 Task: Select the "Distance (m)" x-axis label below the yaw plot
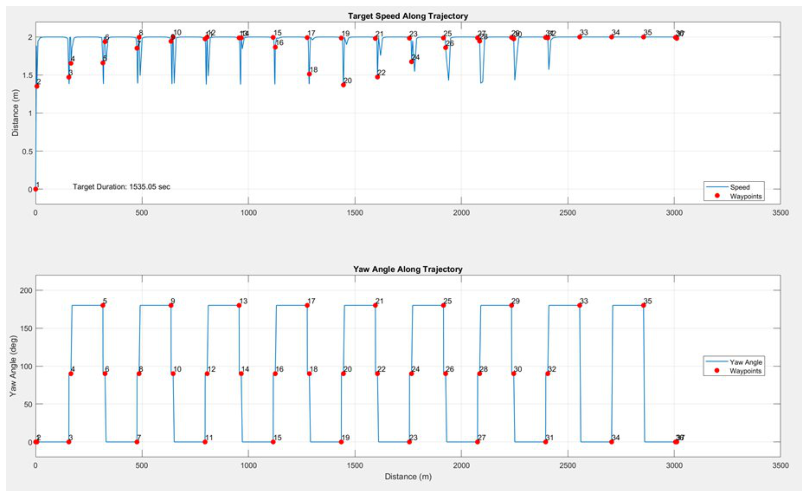point(408,477)
